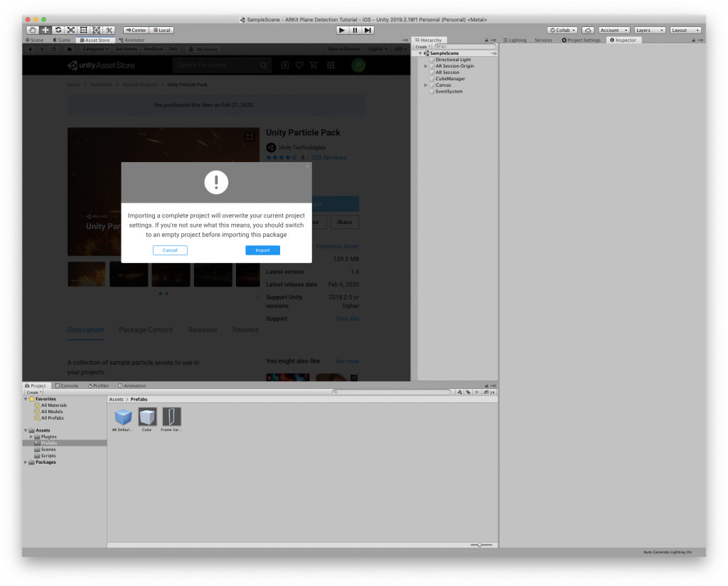The image size is (728, 586).
Task: Adjust the Project panel icon size slider
Action: click(481, 545)
